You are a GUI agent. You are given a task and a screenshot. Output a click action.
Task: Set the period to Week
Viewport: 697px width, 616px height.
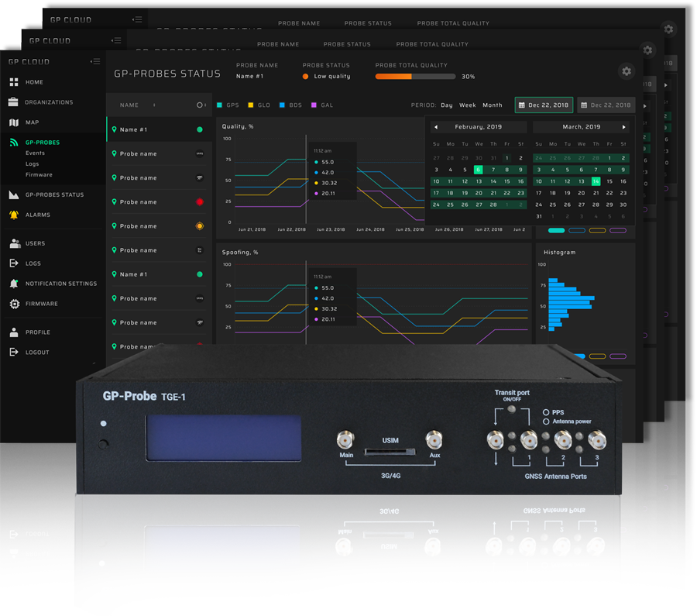tap(468, 105)
